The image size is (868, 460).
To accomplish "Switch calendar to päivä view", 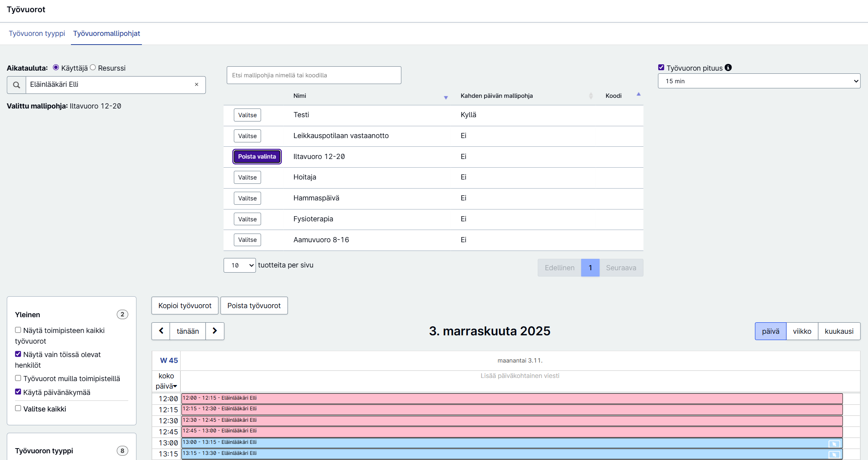I will tap(771, 331).
